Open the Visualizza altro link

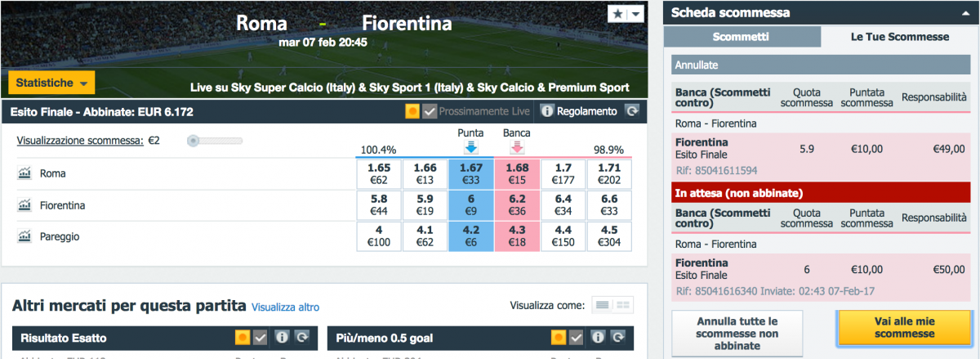click(285, 307)
